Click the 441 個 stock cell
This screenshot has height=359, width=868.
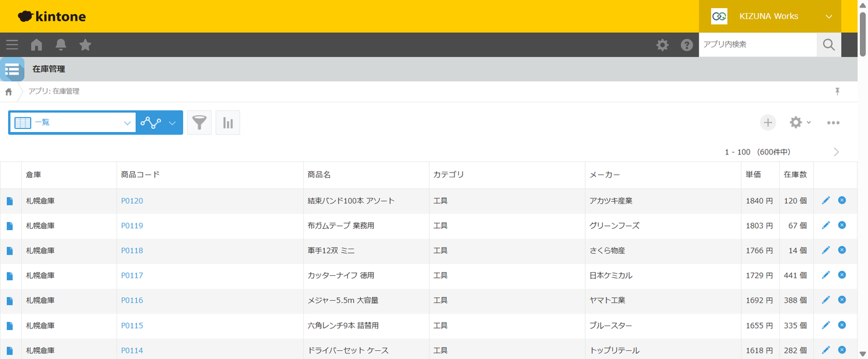pyautogui.click(x=795, y=275)
